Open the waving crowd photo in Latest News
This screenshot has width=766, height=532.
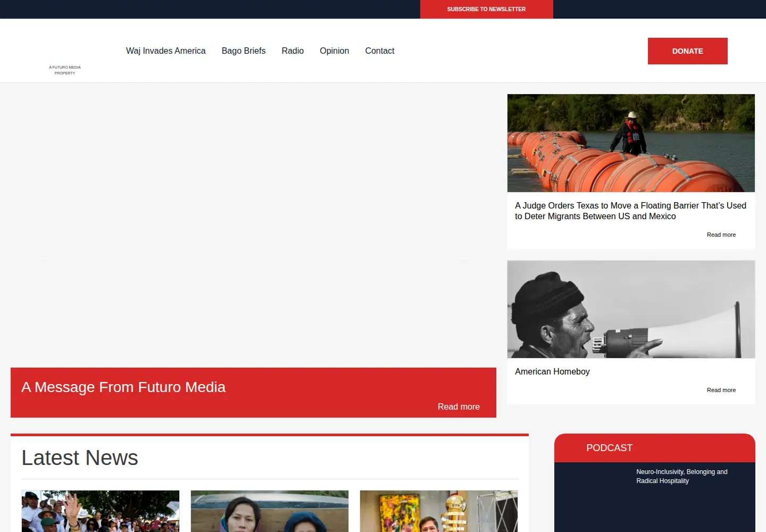coord(101,511)
